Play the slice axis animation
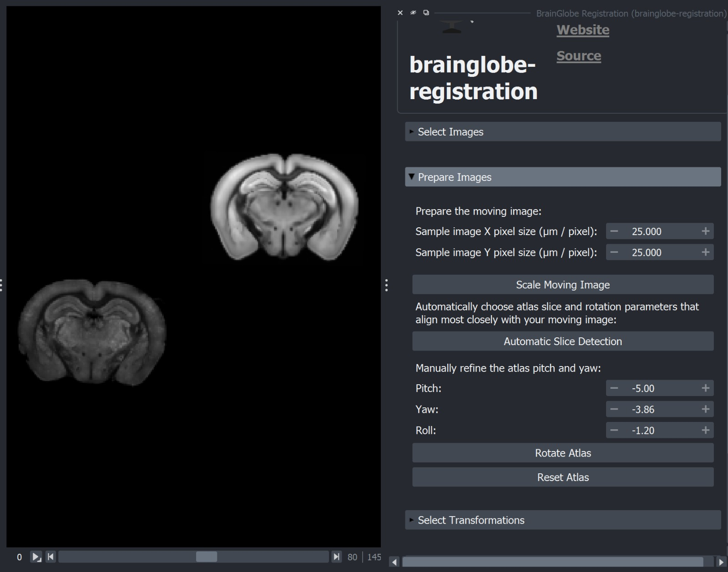728x572 pixels. pos(36,557)
